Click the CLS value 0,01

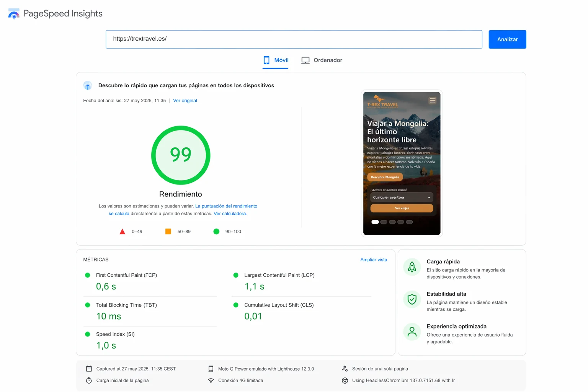[253, 317]
